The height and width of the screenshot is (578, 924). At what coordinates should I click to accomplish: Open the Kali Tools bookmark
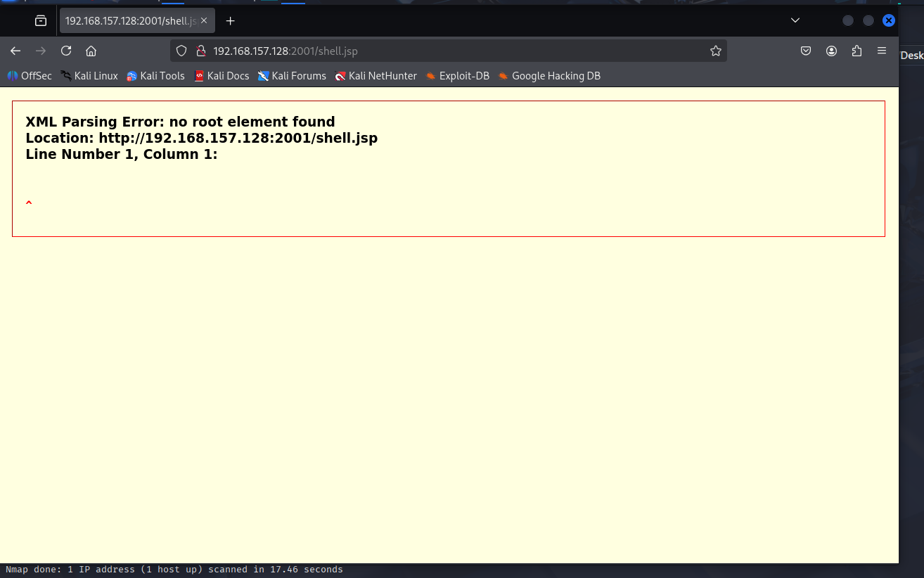click(155, 76)
